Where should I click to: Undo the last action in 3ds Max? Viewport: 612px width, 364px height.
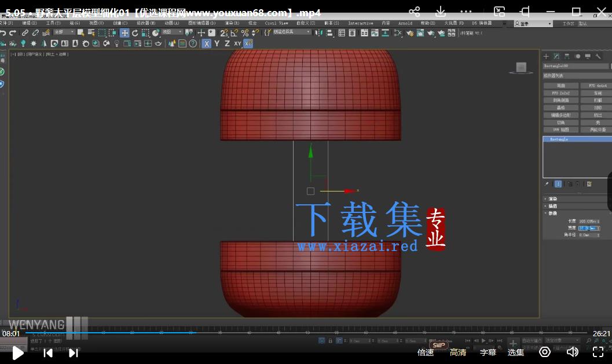[x=3, y=33]
